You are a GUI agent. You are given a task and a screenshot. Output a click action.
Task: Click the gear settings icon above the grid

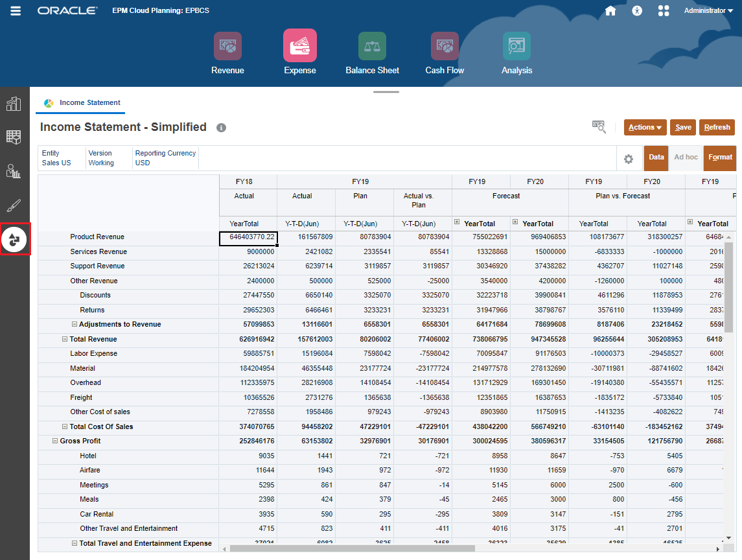tap(628, 158)
